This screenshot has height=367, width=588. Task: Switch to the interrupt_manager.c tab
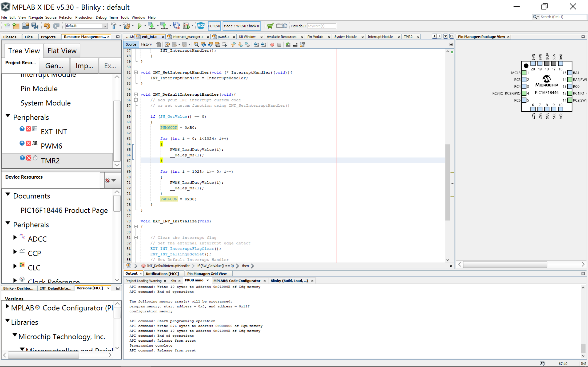188,37
